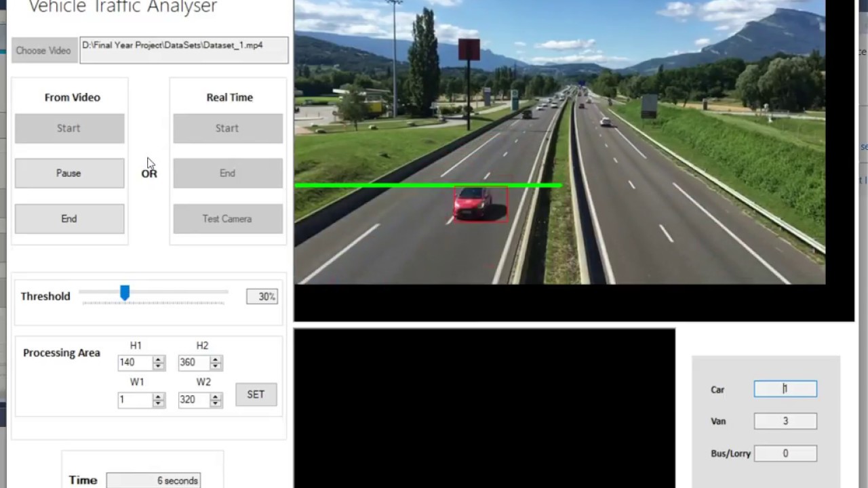Image resolution: width=868 pixels, height=488 pixels.
Task: Increase H1 with up arrow
Action: 159,359
